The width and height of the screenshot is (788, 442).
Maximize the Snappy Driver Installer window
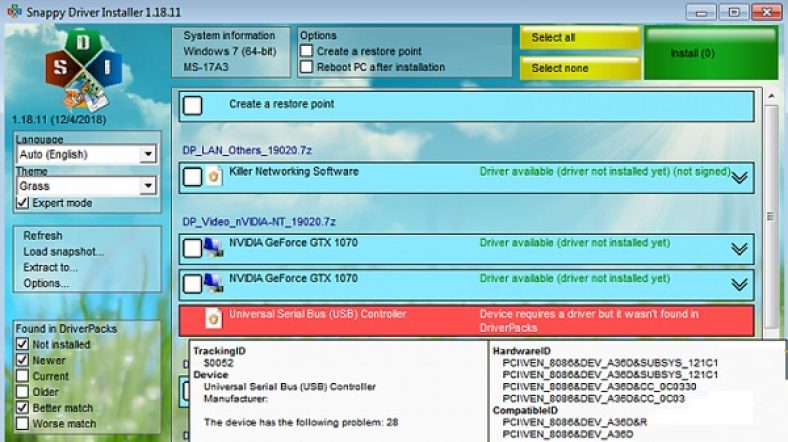[x=734, y=12]
